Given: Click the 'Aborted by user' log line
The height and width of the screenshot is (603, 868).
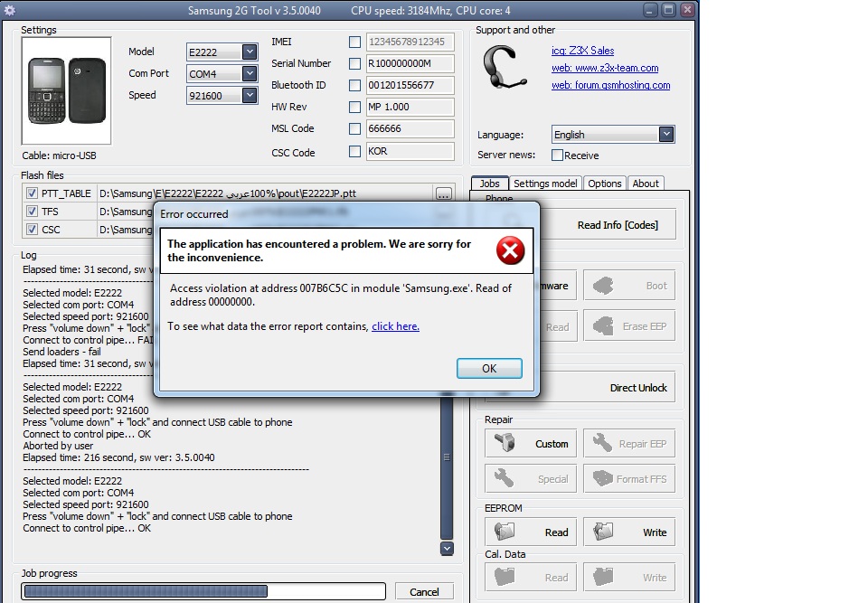Looking at the screenshot, I should 58,446.
